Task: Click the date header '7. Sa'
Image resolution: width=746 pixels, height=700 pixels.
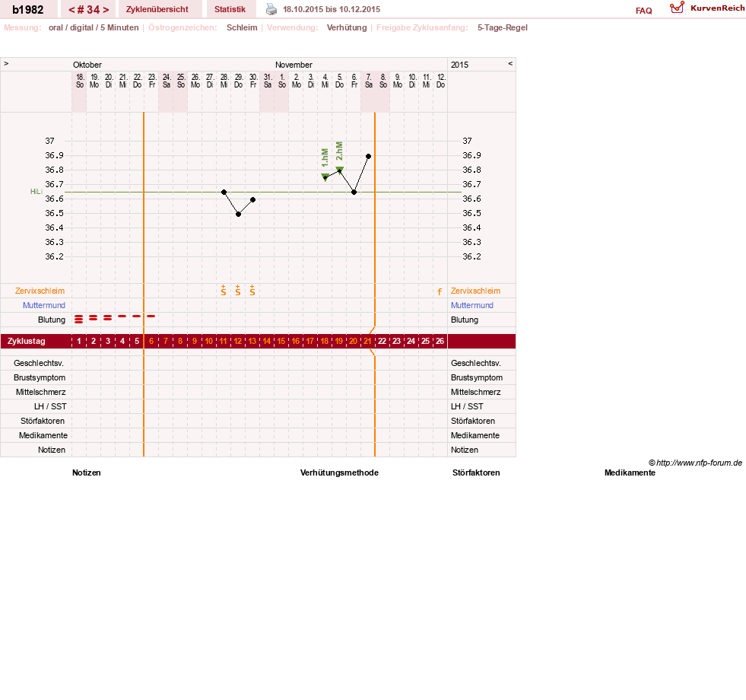Action: pyautogui.click(x=369, y=81)
